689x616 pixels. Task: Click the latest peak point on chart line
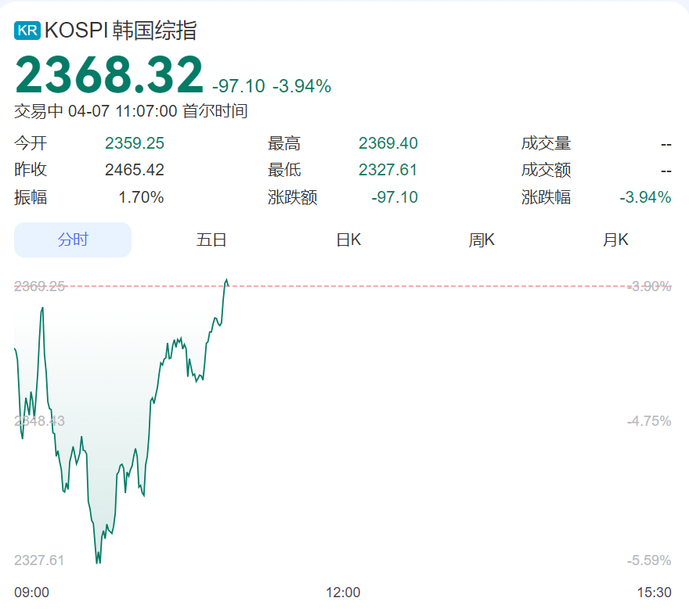226,279
